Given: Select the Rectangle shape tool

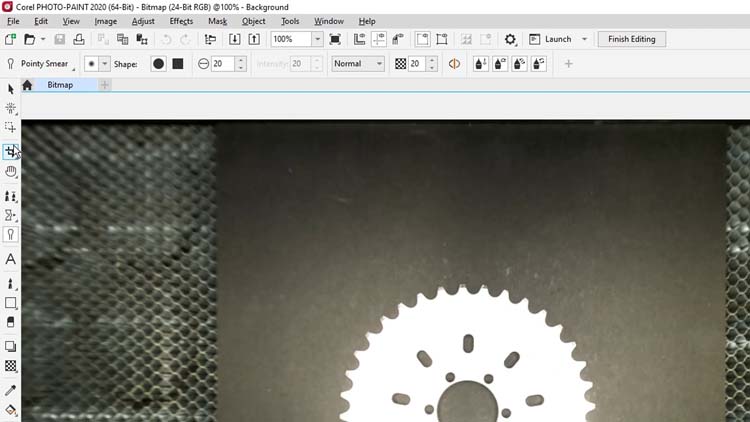Looking at the screenshot, I should 11,303.
